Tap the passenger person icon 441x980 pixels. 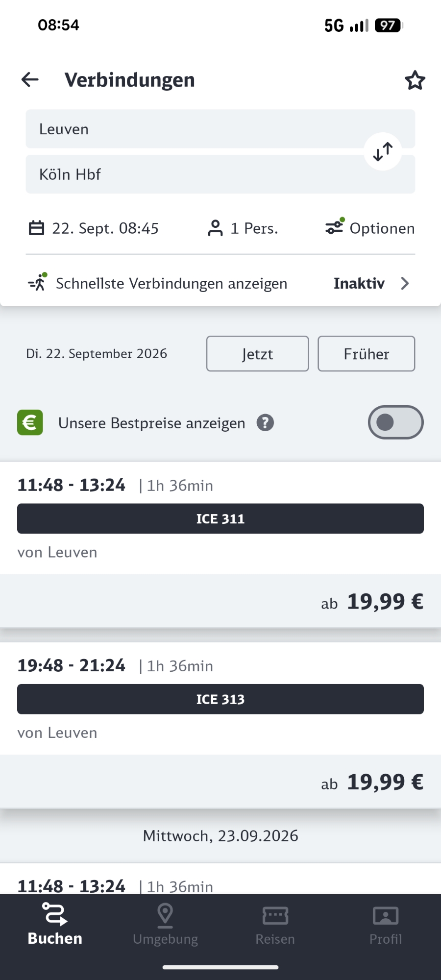(x=215, y=228)
